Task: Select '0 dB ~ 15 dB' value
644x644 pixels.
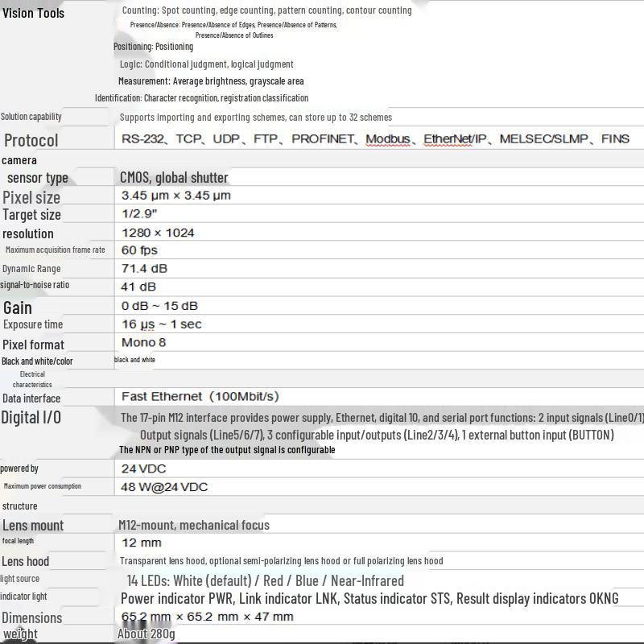Action: click(x=159, y=306)
